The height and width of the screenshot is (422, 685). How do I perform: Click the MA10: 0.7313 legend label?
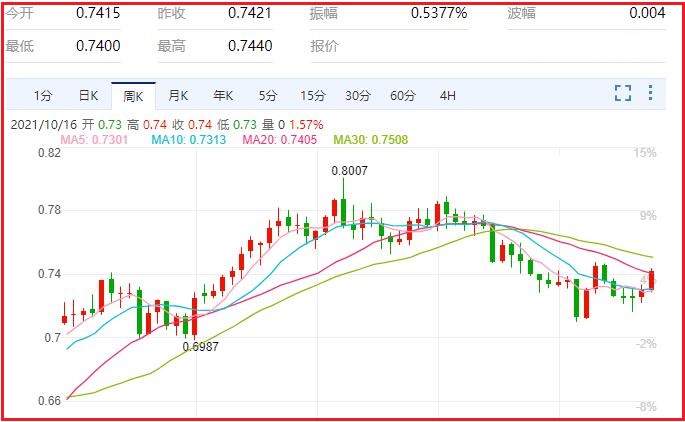[189, 140]
